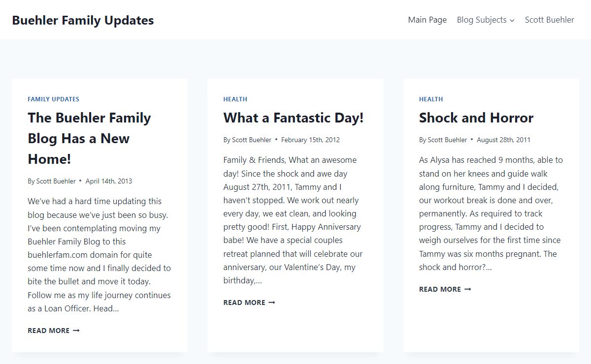This screenshot has width=591, height=364.
Task: Click arrow icon in What a Fantastic Day READ MORE
Action: (271, 303)
